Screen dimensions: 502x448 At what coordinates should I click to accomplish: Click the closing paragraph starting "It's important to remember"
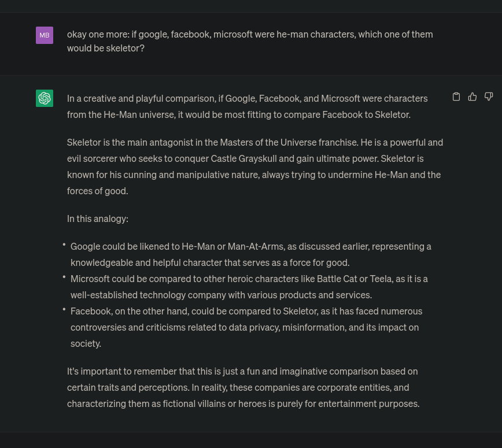[243, 387]
